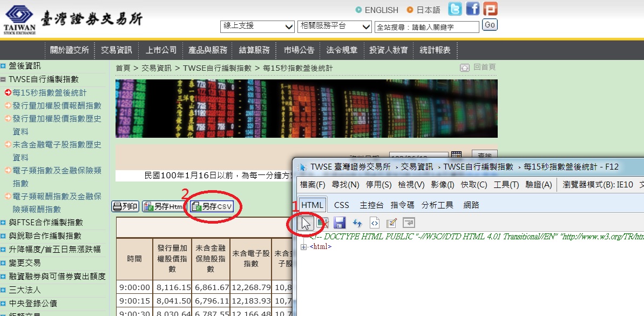The height and width of the screenshot is (316, 644).
Task: Switch to the 主控台 tab
Action: click(371, 205)
